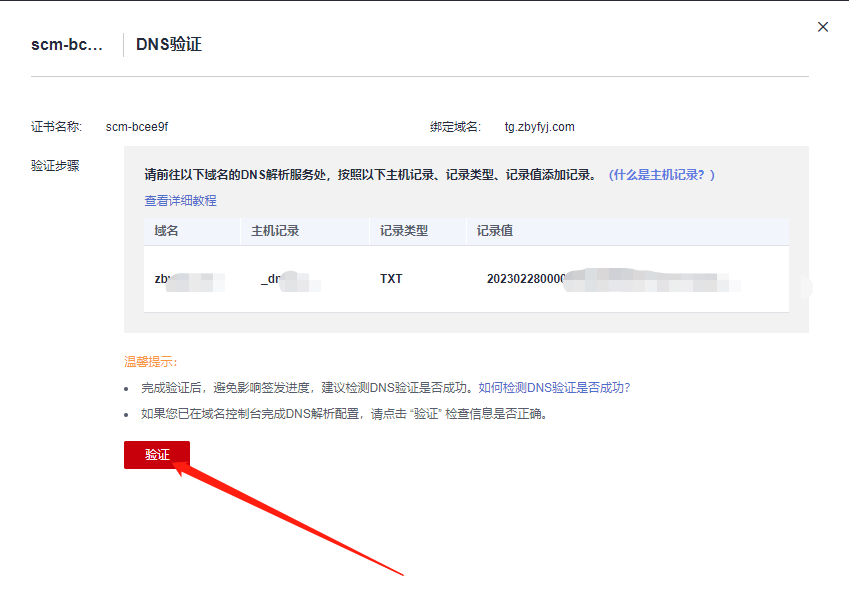Click the 温馨提示 label

click(151, 362)
